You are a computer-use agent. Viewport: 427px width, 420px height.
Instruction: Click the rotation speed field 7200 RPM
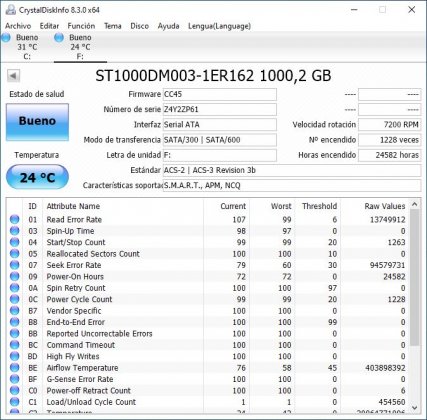390,125
